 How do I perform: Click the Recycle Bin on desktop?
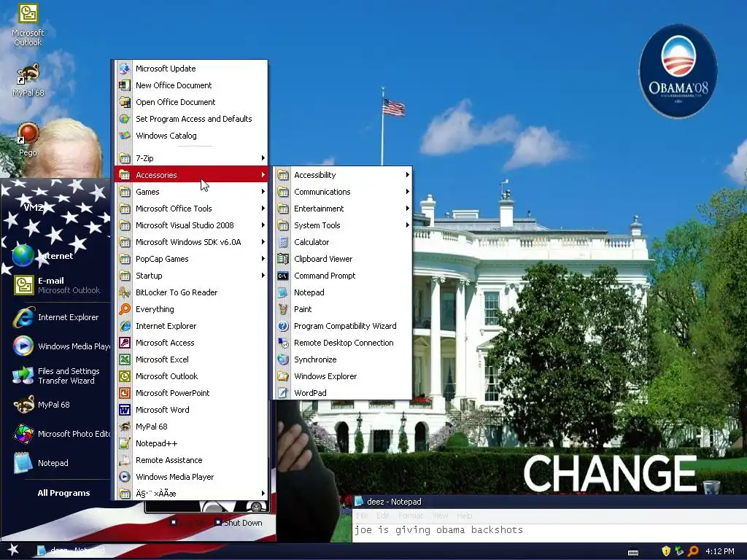pos(711,486)
